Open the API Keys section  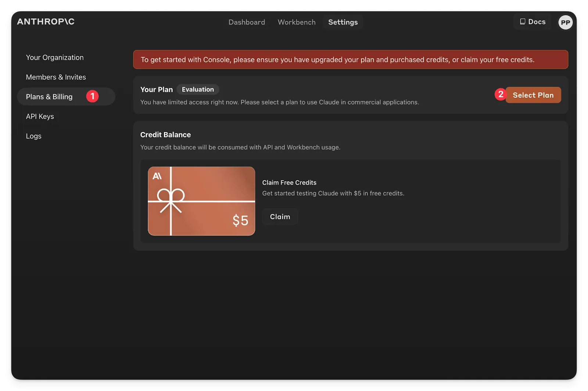point(40,116)
